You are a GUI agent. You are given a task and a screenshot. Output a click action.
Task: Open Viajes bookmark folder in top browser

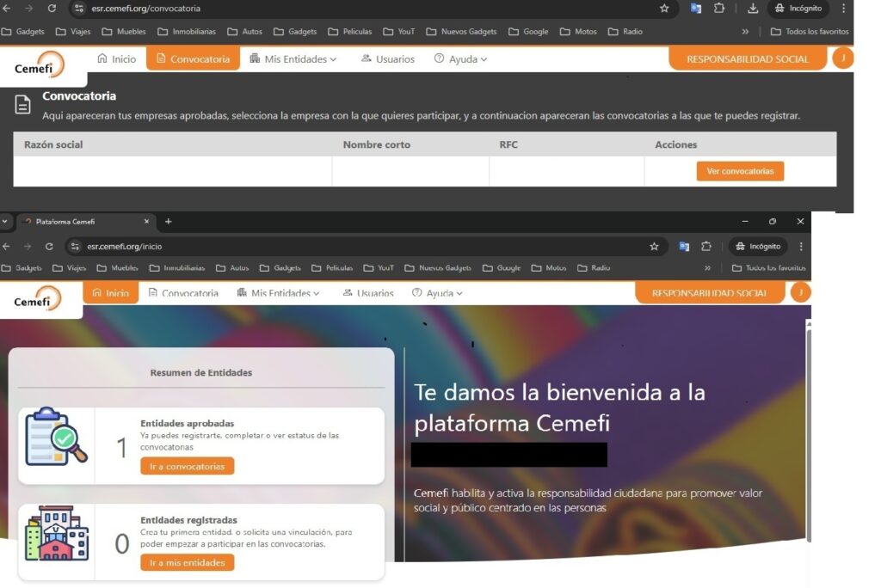coord(74,32)
